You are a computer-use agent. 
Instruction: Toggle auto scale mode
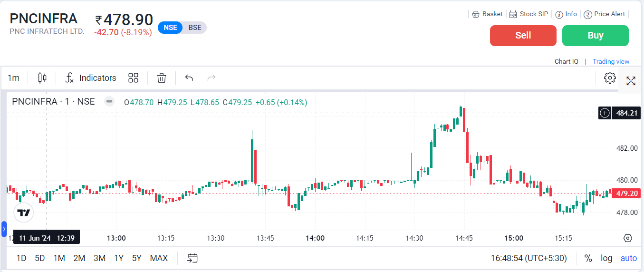[629, 258]
